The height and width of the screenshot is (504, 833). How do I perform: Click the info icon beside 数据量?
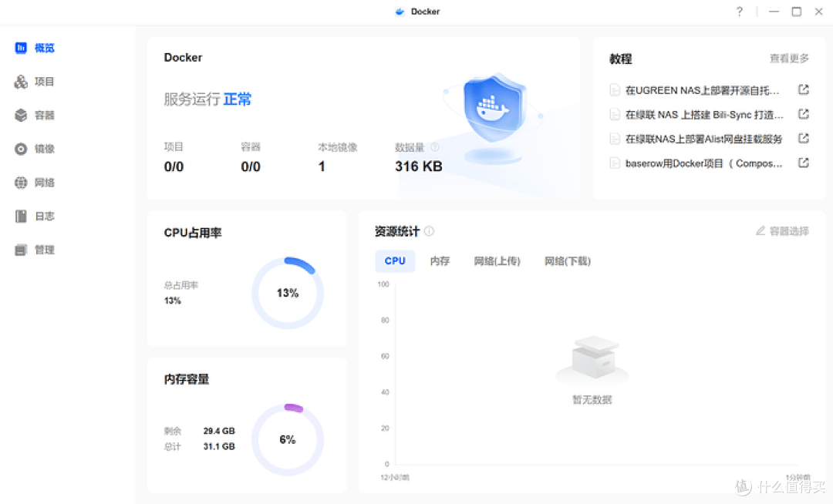coord(434,147)
